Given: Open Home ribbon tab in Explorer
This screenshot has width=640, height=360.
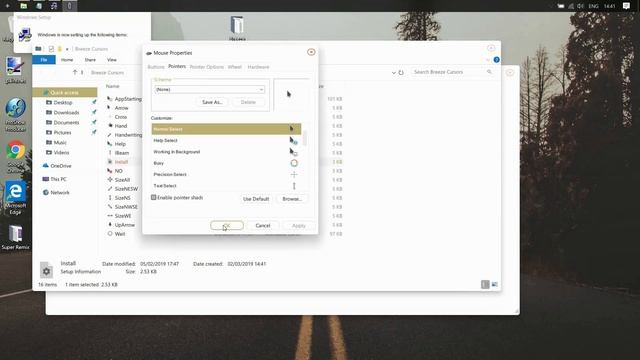Looking at the screenshot, I should 67,60.
